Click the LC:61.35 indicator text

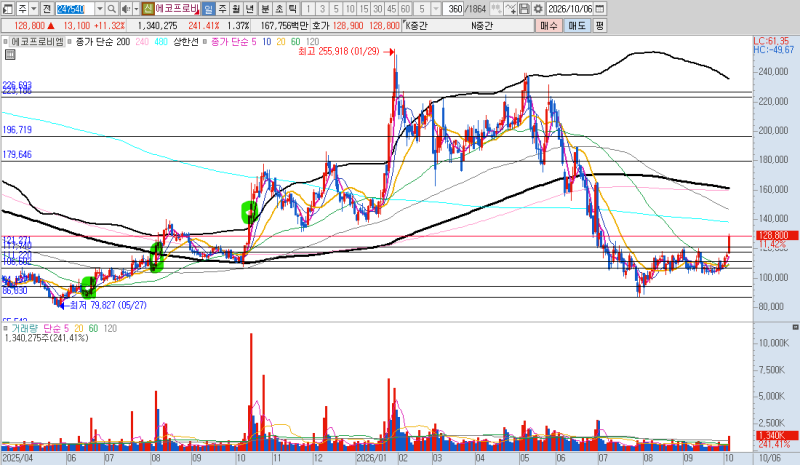tap(771, 41)
